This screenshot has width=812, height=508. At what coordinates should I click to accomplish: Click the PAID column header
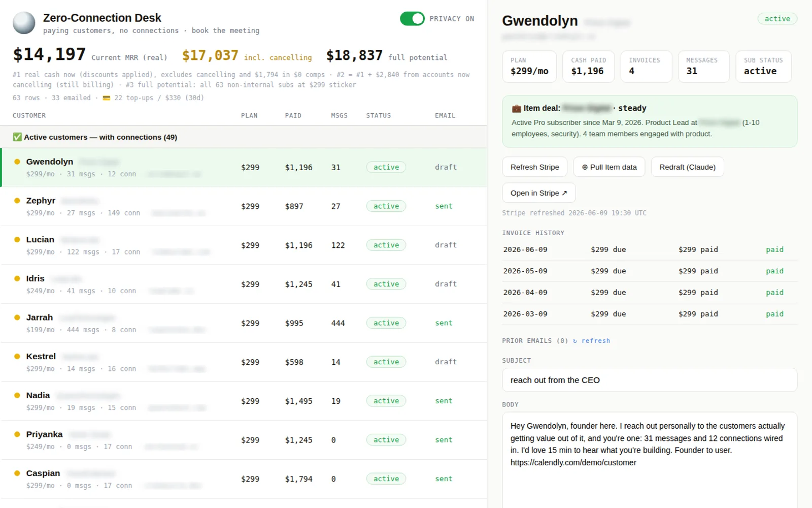[293, 116]
